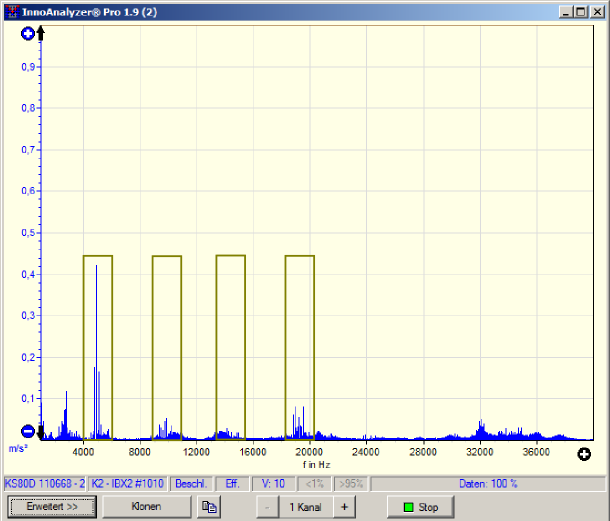Click the 1 Kanal channel label

click(305, 507)
